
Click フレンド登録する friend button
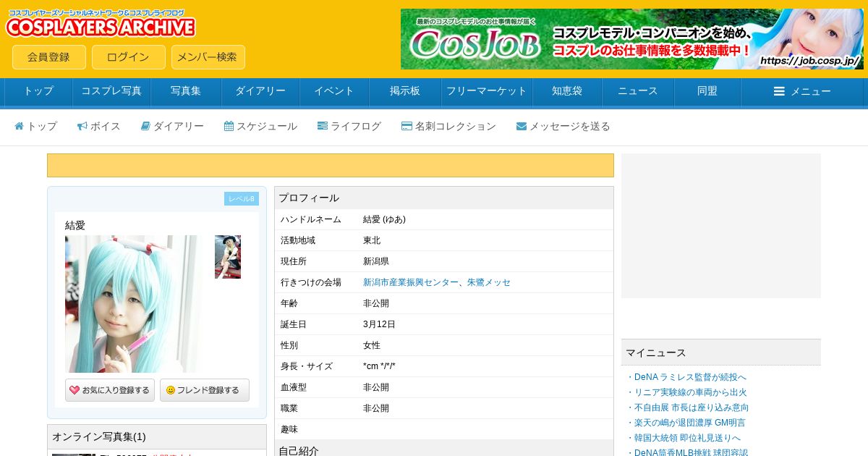[x=205, y=390]
